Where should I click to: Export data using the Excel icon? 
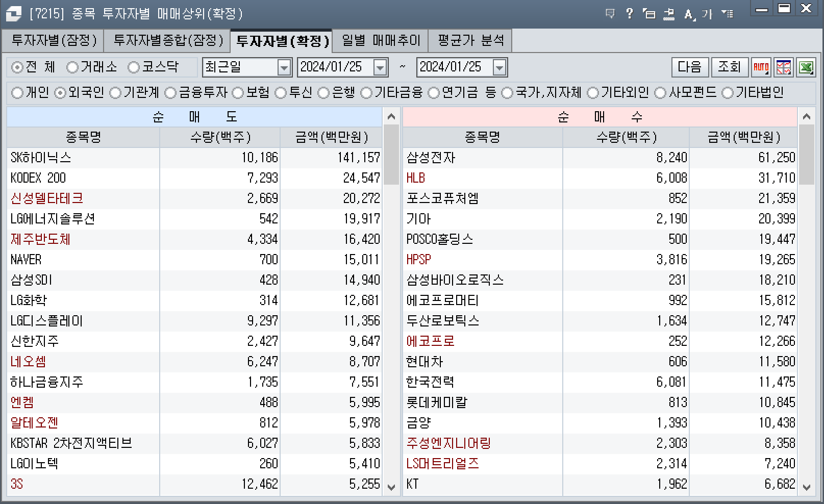tap(806, 67)
